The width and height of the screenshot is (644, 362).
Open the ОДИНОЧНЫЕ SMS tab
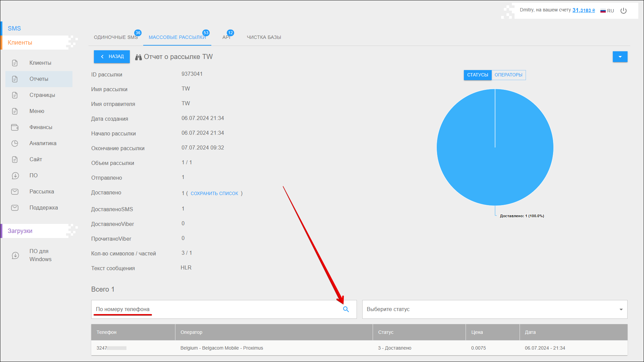116,37
